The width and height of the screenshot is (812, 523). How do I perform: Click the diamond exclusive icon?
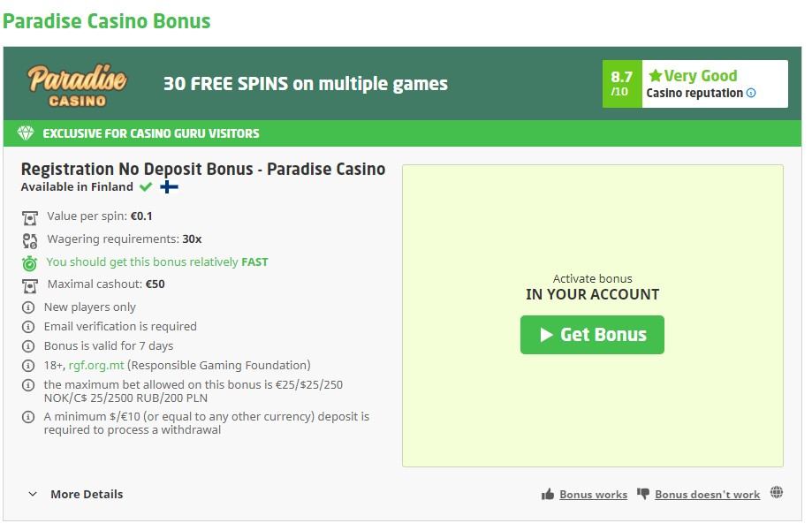(26, 133)
